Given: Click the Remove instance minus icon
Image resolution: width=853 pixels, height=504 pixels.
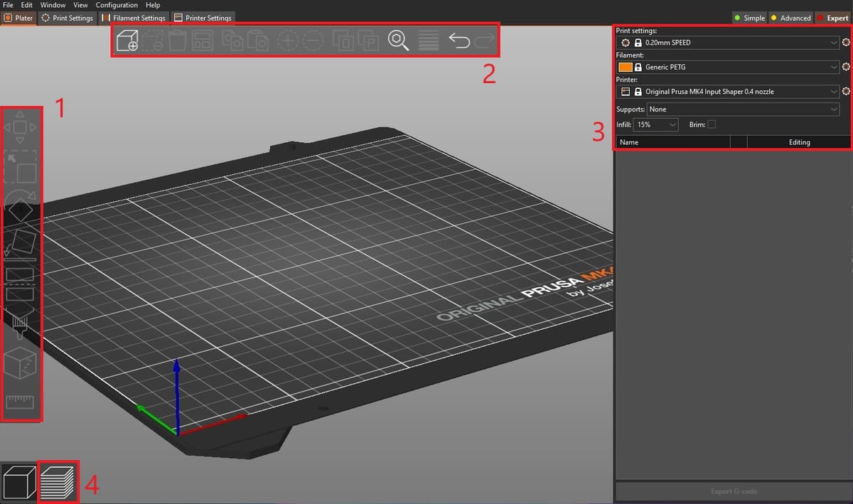Looking at the screenshot, I should pos(313,41).
